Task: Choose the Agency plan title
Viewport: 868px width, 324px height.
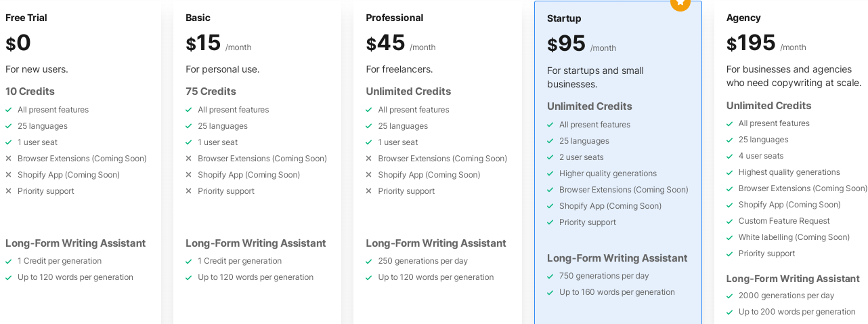Action: (x=743, y=18)
